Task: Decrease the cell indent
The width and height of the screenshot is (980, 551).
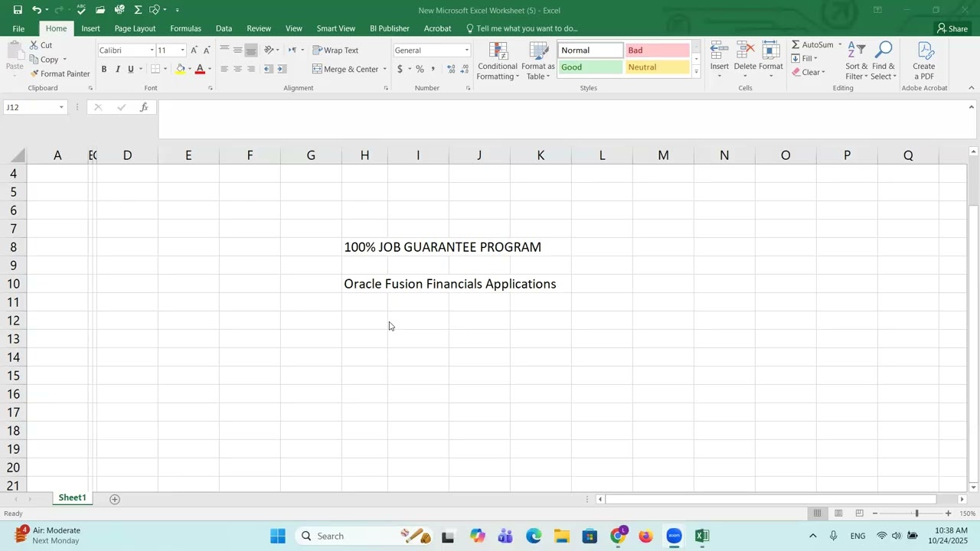Action: point(268,69)
